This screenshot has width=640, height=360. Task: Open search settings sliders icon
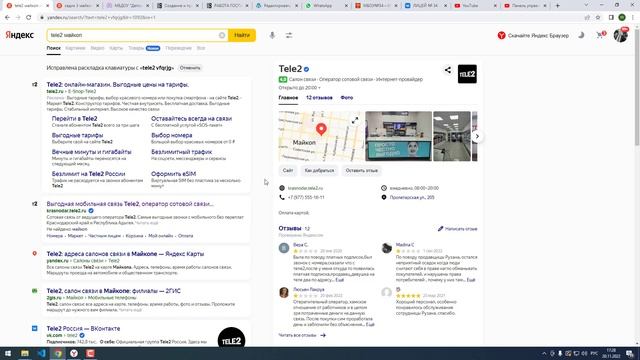point(289,36)
